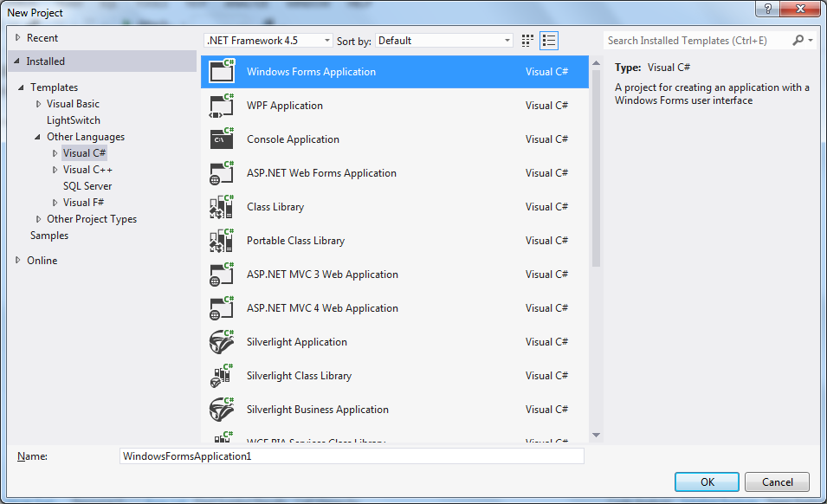The image size is (827, 504).
Task: Toggle the small icons view for templates
Action: tap(527, 40)
